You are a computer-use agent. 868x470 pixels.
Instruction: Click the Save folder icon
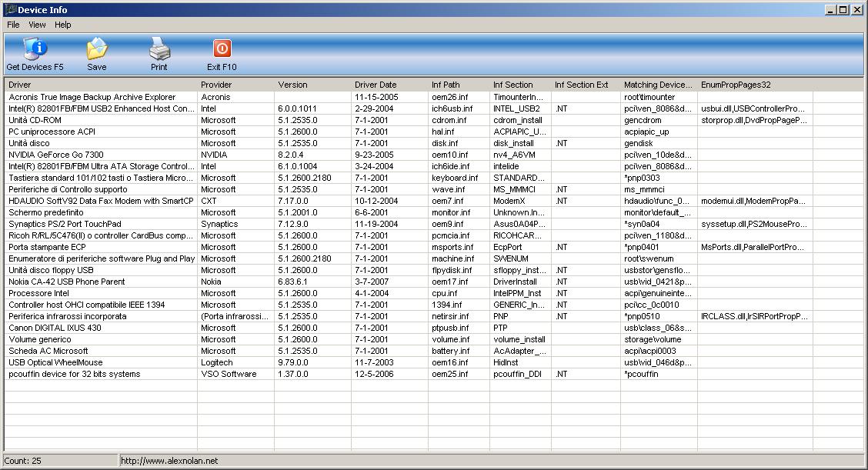tap(97, 48)
